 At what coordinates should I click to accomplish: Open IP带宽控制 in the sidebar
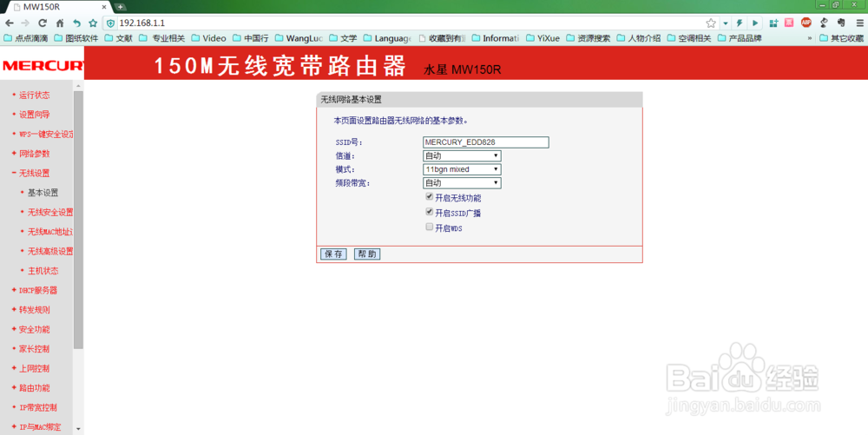[x=38, y=407]
